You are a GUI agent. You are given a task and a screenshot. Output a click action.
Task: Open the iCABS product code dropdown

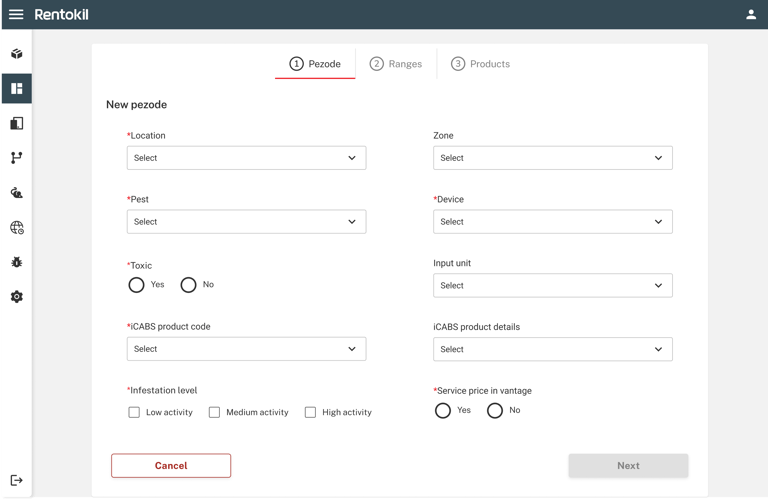click(x=246, y=349)
